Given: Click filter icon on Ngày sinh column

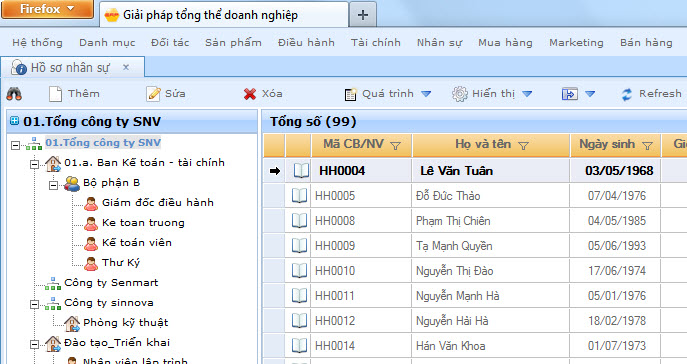Looking at the screenshot, I should (647, 145).
